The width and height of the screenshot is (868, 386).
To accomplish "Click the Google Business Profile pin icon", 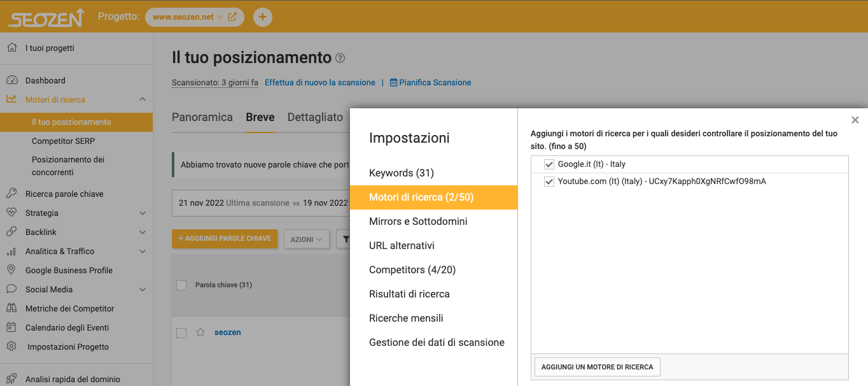I will click(11, 270).
